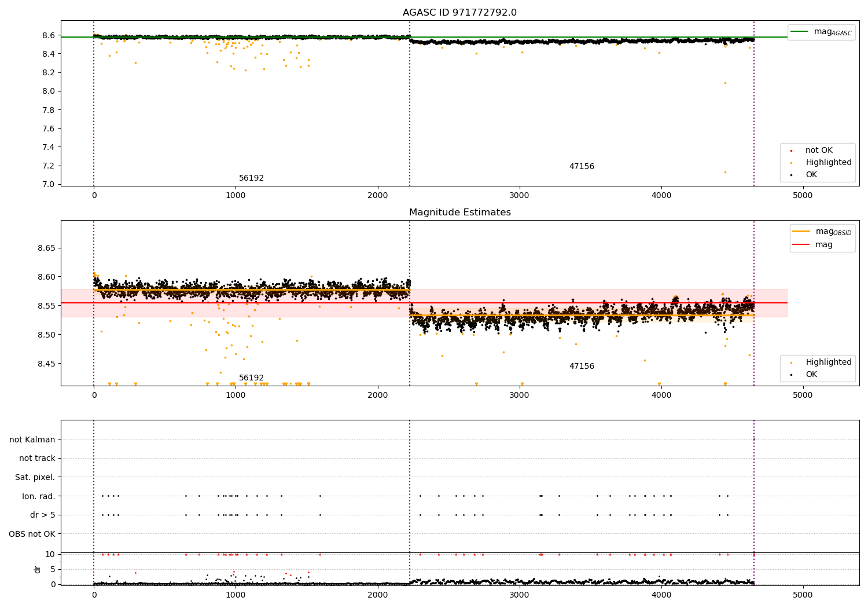Image resolution: width=868 pixels, height=608 pixels.
Task: Click the red line sample beside 'mag' legend
Action: (x=801, y=244)
